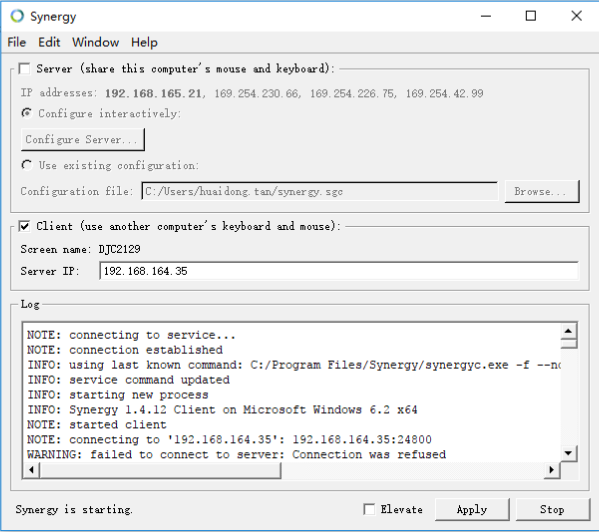This screenshot has width=599, height=532.
Task: Select Use existing configuration radio button
Action: pos(27,165)
